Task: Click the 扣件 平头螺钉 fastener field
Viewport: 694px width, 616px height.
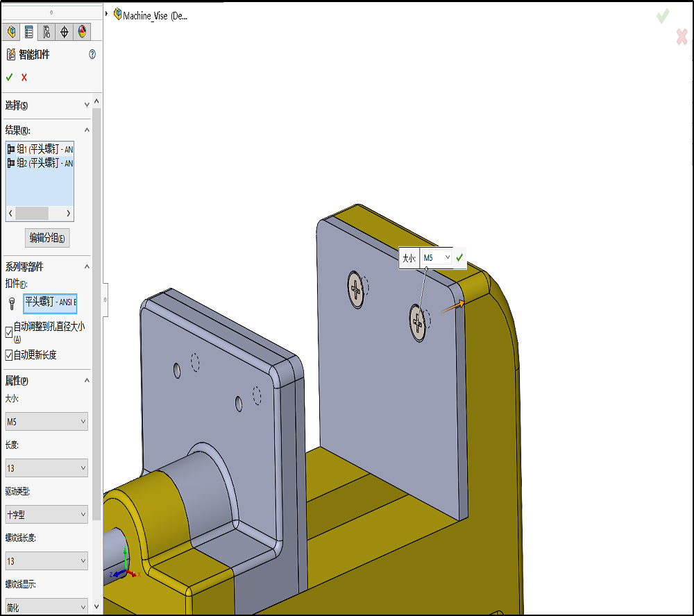Action: (x=50, y=302)
